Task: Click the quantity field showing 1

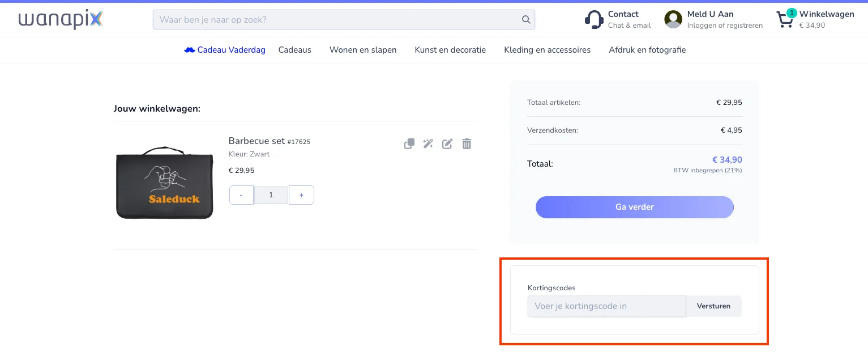Action: tap(271, 195)
